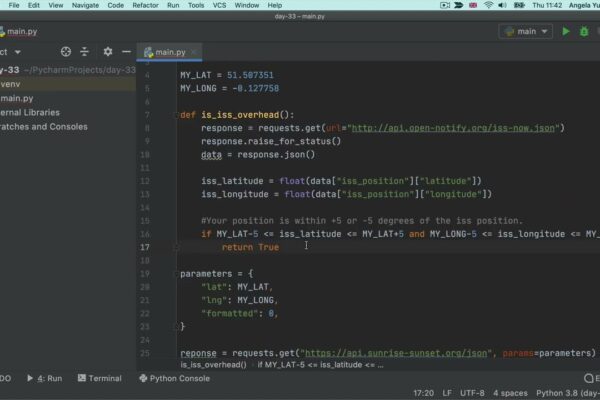Select main.py in the project tree
600x400 pixels.
pyautogui.click(x=17, y=98)
